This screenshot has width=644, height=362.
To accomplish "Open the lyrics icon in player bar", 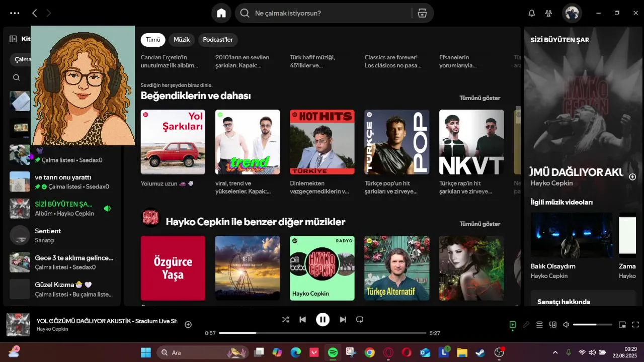I will click(526, 325).
